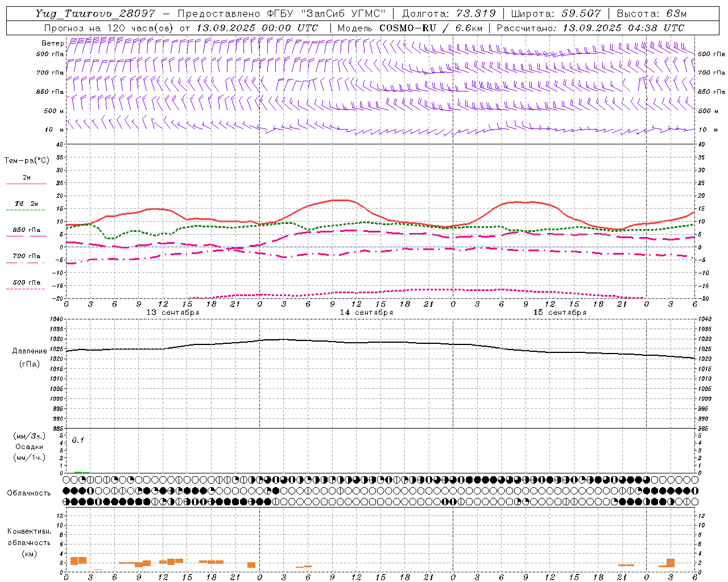
Task: Click the Облачность cloud cover label
Action: 29,493
